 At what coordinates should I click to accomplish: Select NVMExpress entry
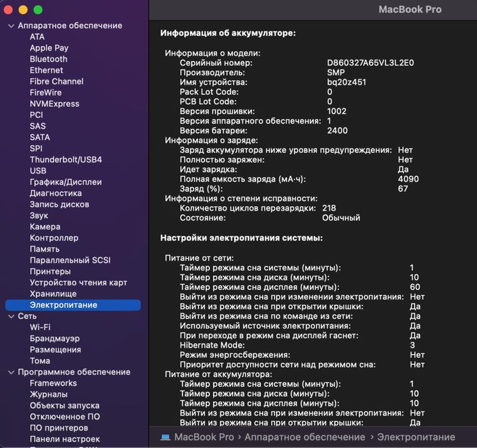[54, 104]
